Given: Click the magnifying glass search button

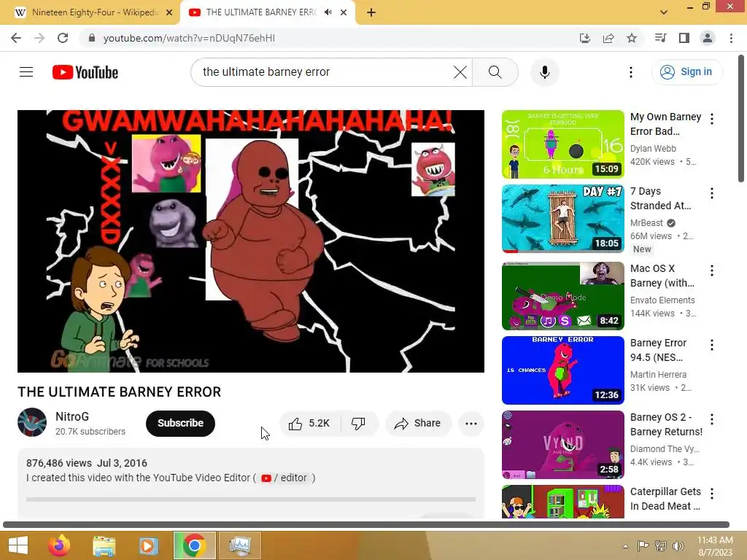Looking at the screenshot, I should 495,72.
